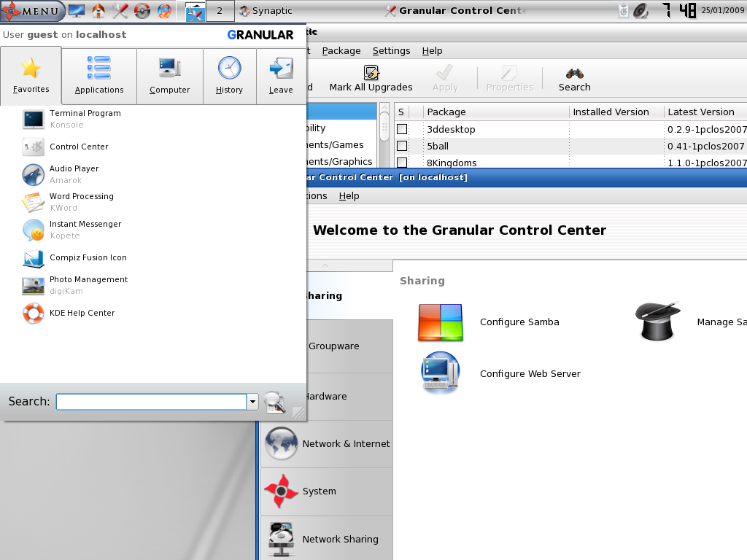Select the Hardware category in Control Center
This screenshot has width=747, height=560.
click(x=350, y=396)
